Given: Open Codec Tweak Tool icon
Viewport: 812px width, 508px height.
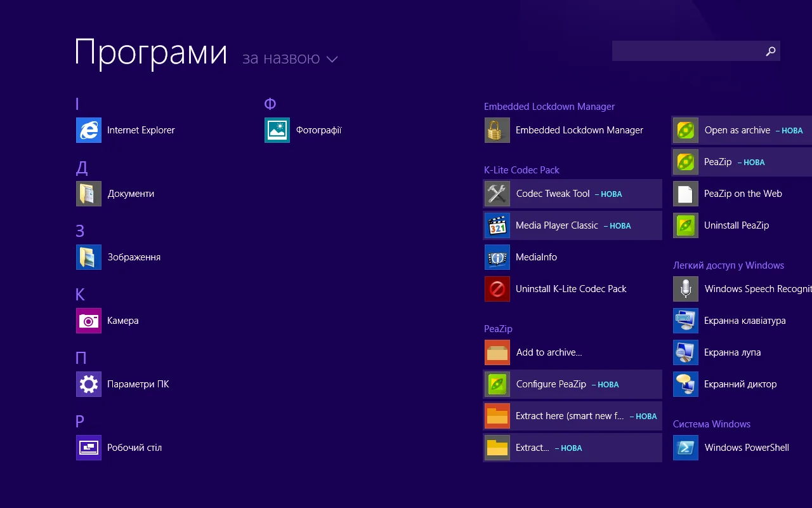Looking at the screenshot, I should [497, 194].
